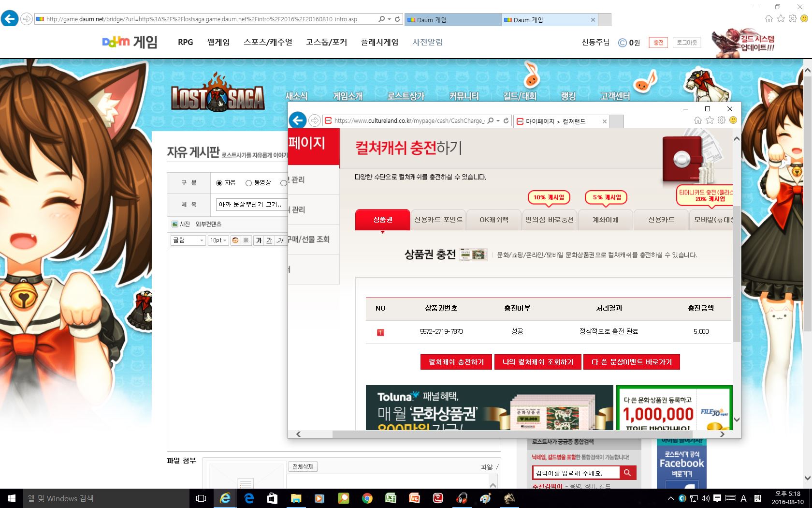812x508 pixels.
Task: Open Windows Store from taskbar
Action: (x=272, y=498)
